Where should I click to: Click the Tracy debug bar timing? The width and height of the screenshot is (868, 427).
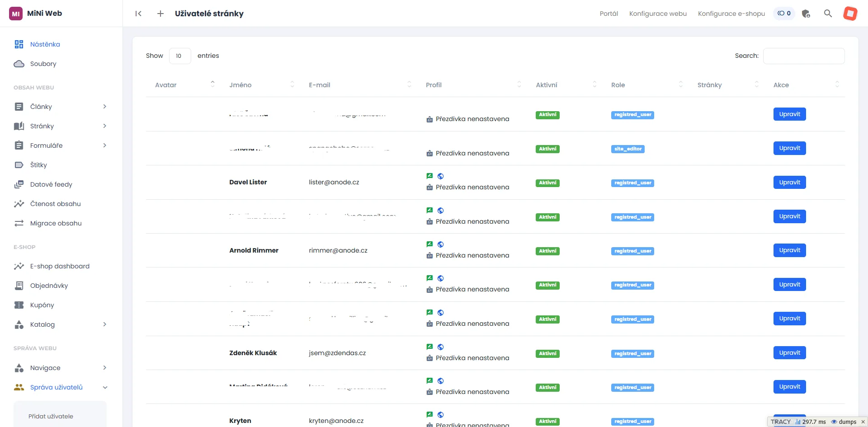(x=811, y=422)
